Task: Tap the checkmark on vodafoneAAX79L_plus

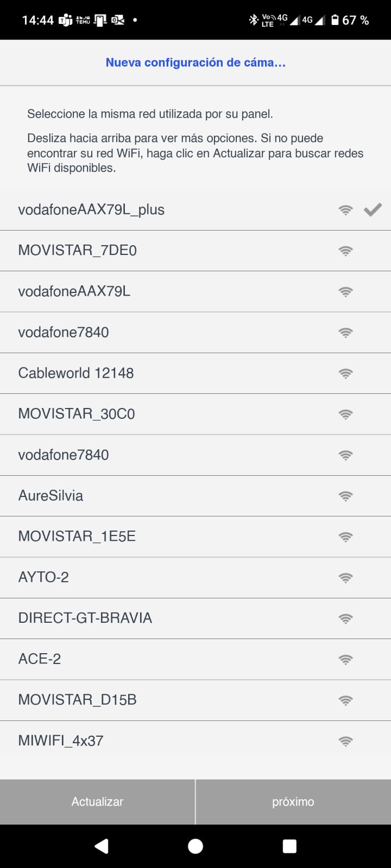Action: click(373, 209)
